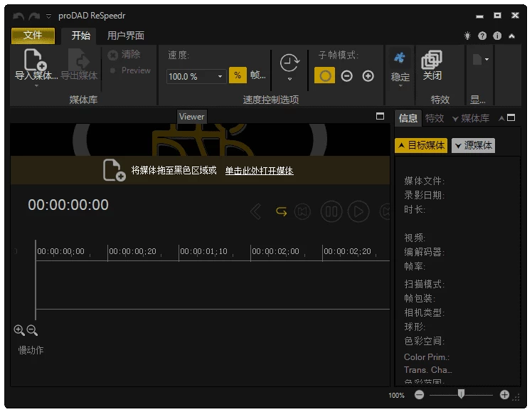Switch to the 用户界面 ribbon tab

point(126,36)
